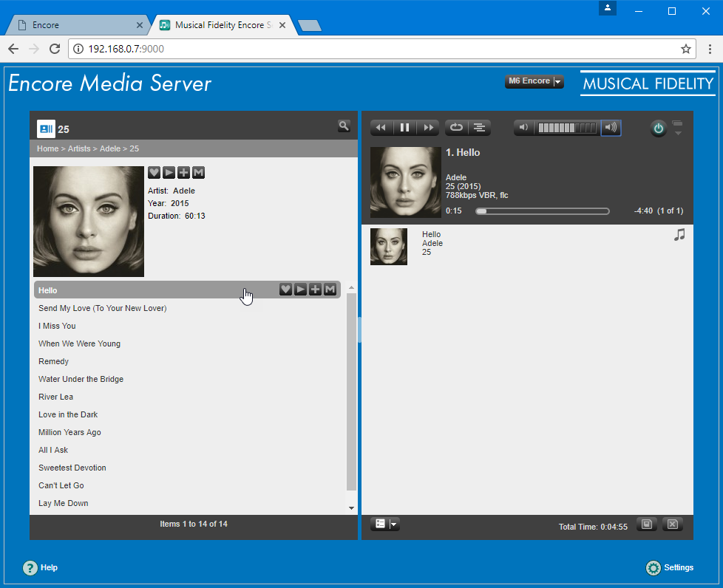Select track Lay Me Down
723x588 pixels.
tap(187, 503)
